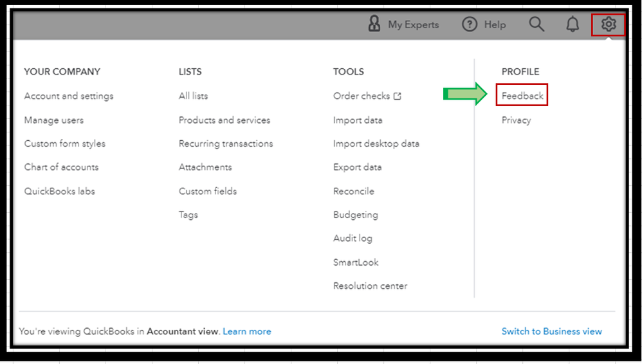The width and height of the screenshot is (642, 364).
Task: Open the Tags list
Action: [x=188, y=215]
